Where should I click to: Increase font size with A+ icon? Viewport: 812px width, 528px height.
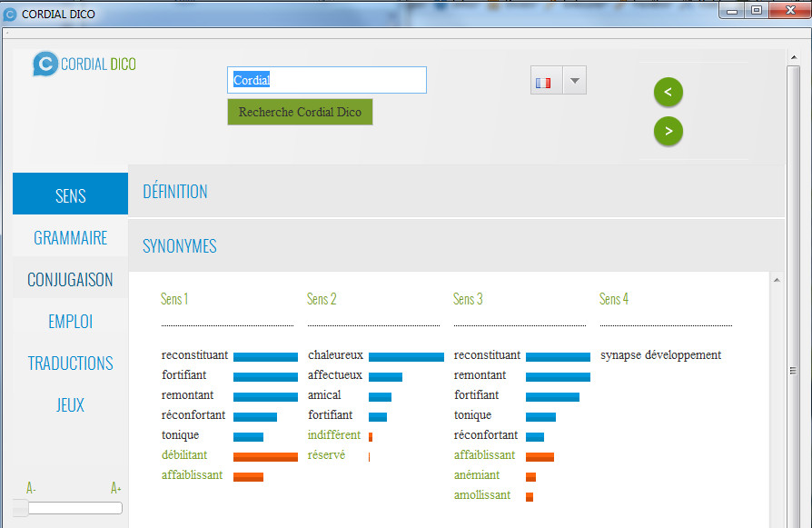(x=115, y=488)
